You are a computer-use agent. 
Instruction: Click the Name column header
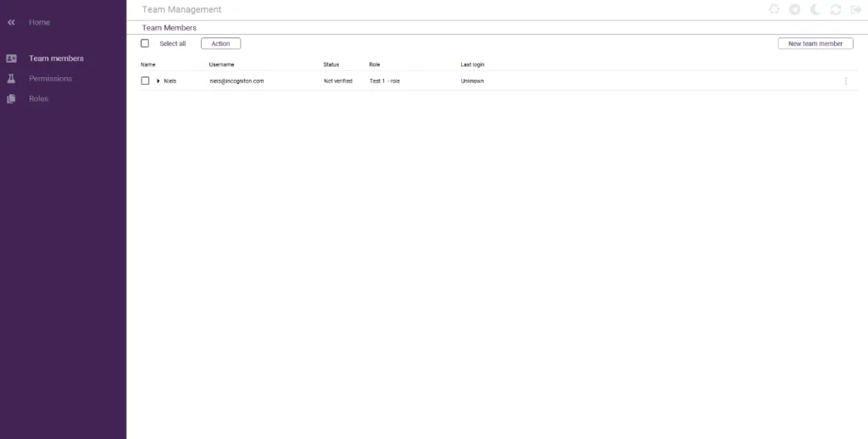pos(148,64)
